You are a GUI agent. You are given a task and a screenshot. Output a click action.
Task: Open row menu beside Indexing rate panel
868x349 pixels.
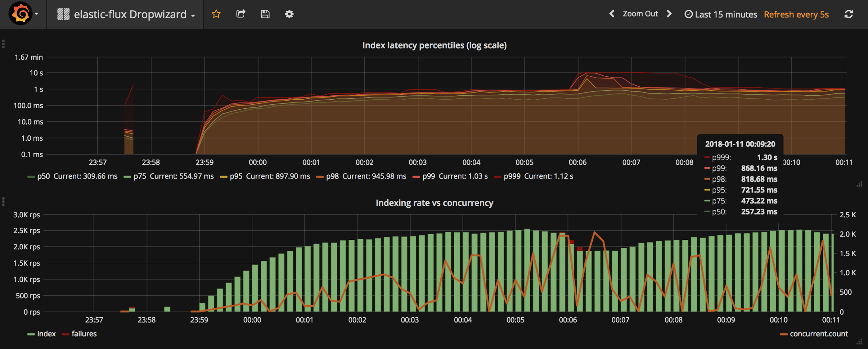[3, 202]
